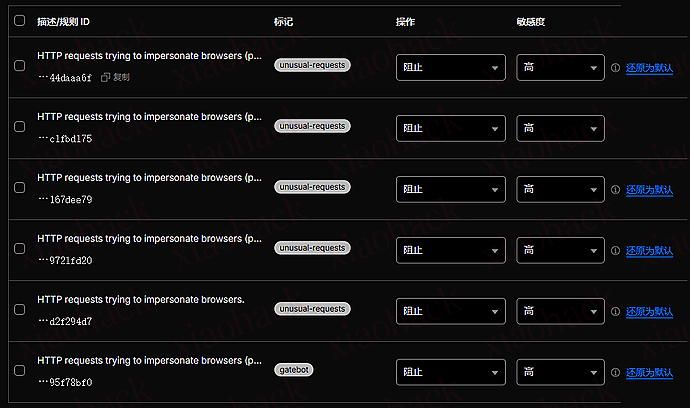Click info icon in rule d2f294d7 row
This screenshot has width=690, height=408.
click(x=616, y=311)
